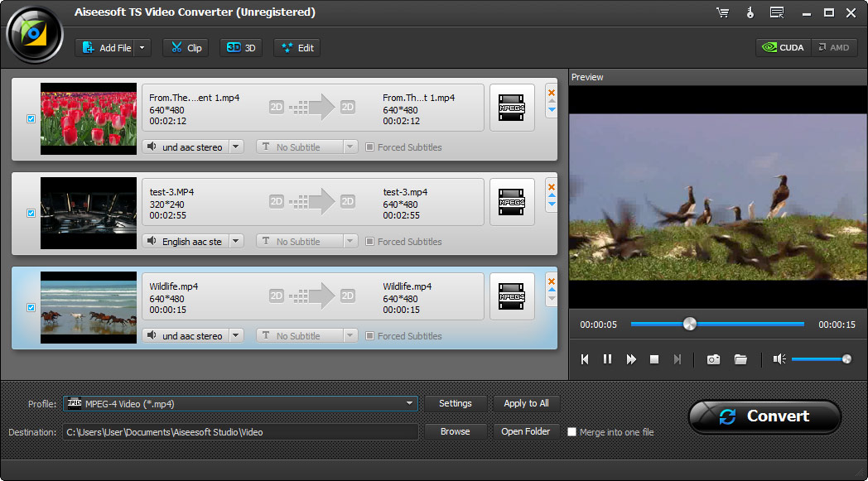Click the source 2D badge for Wildlife.mp4
The height and width of the screenshot is (481, 868).
277,296
